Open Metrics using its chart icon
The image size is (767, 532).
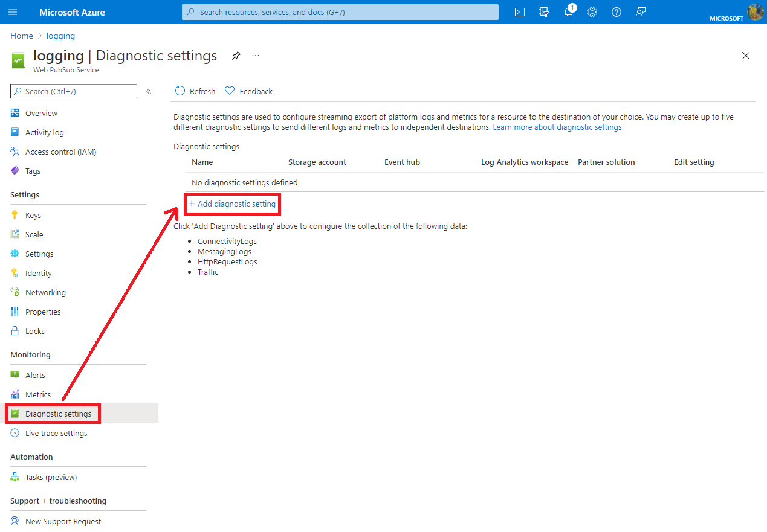[x=15, y=394]
